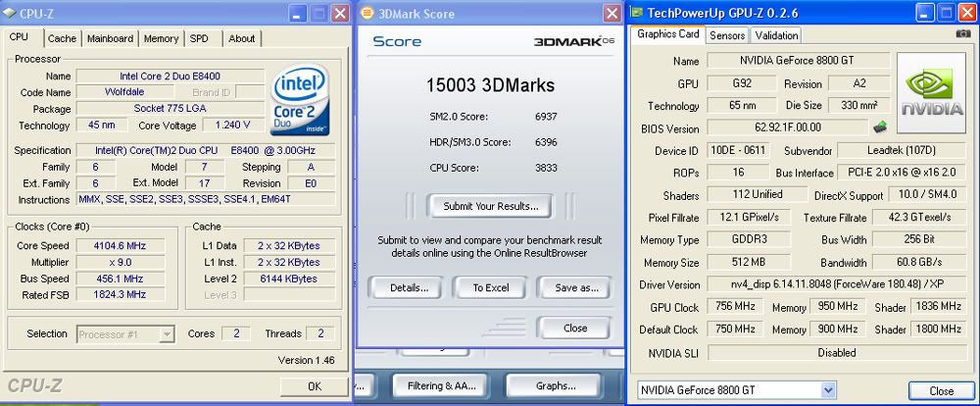Select the Graphics Card tab in GPU-Z
The width and height of the screenshot is (980, 406).
click(x=668, y=34)
